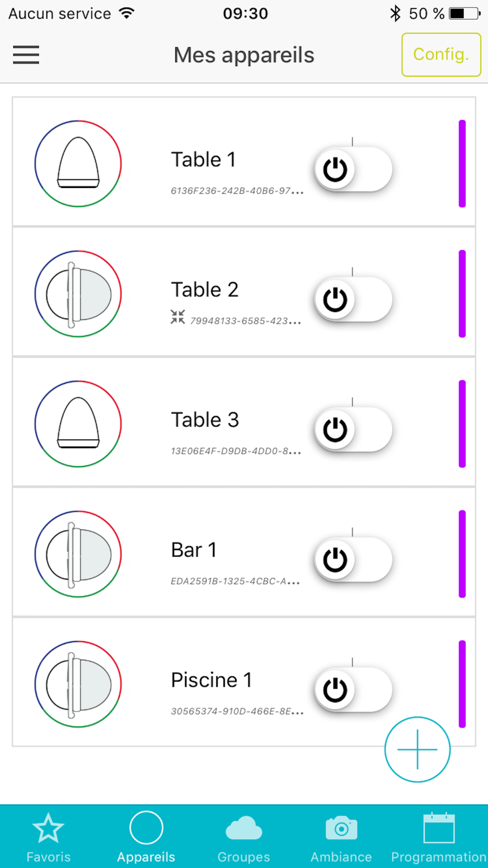The width and height of the screenshot is (488, 868).
Task: Tap the Table 2 wall light icon
Action: coord(78,294)
